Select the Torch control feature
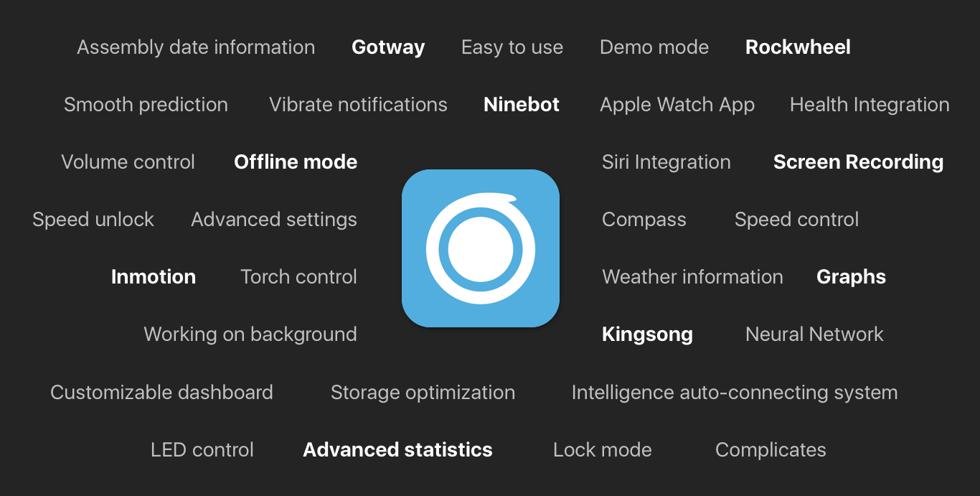The width and height of the screenshot is (980, 496). 298,277
